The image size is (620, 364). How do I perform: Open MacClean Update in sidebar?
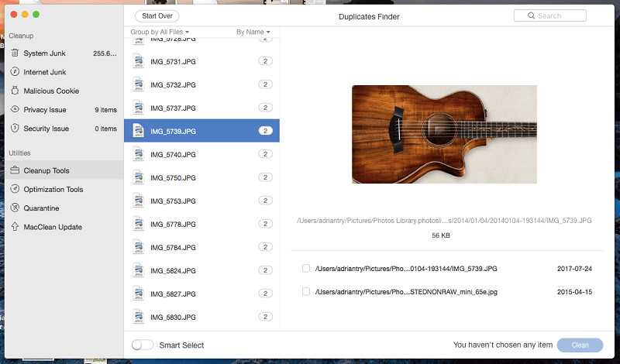pyautogui.click(x=64, y=227)
